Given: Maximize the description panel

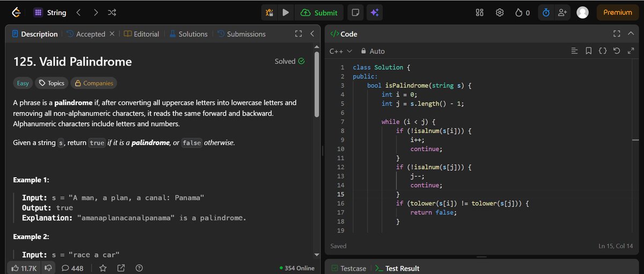Looking at the screenshot, I should coord(299,34).
